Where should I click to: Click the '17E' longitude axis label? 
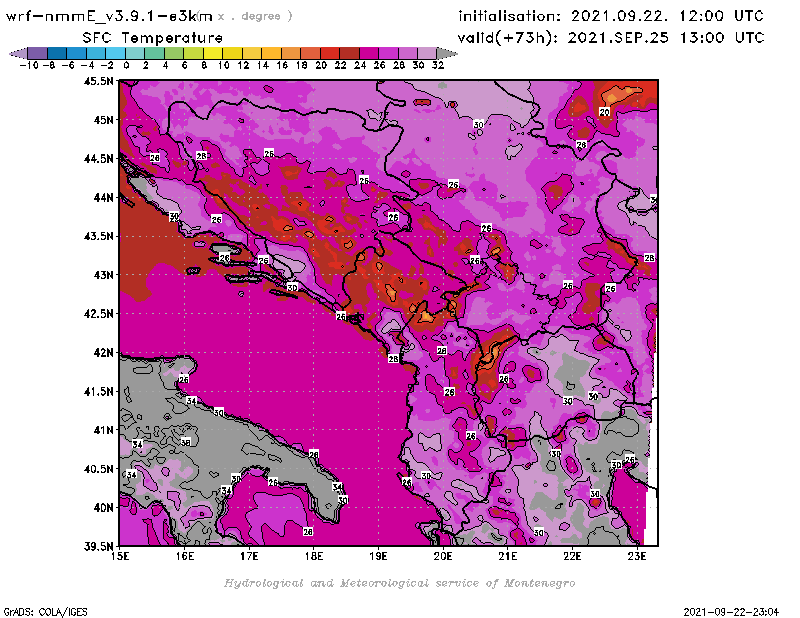click(x=249, y=556)
